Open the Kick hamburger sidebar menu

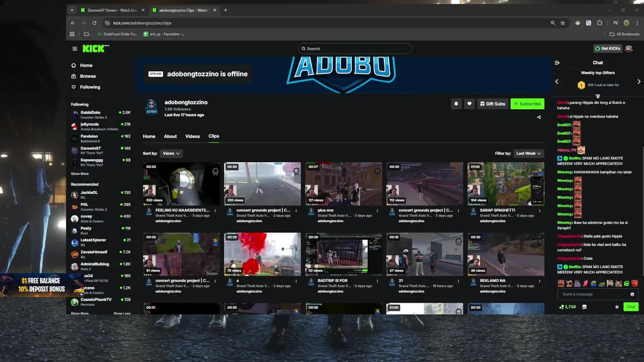coord(74,49)
